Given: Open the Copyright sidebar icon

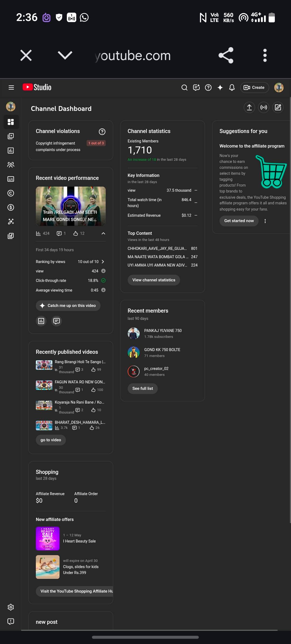Looking at the screenshot, I should pos(11,193).
